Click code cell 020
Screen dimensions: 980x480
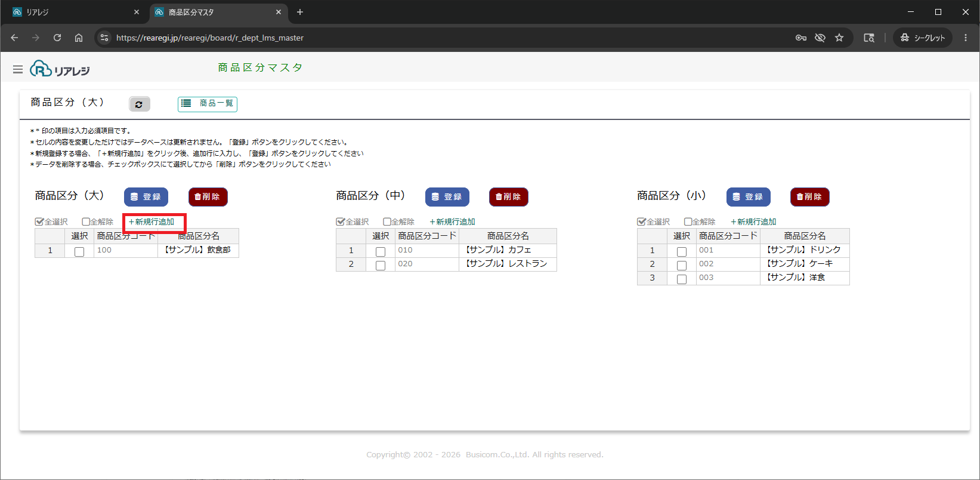427,264
